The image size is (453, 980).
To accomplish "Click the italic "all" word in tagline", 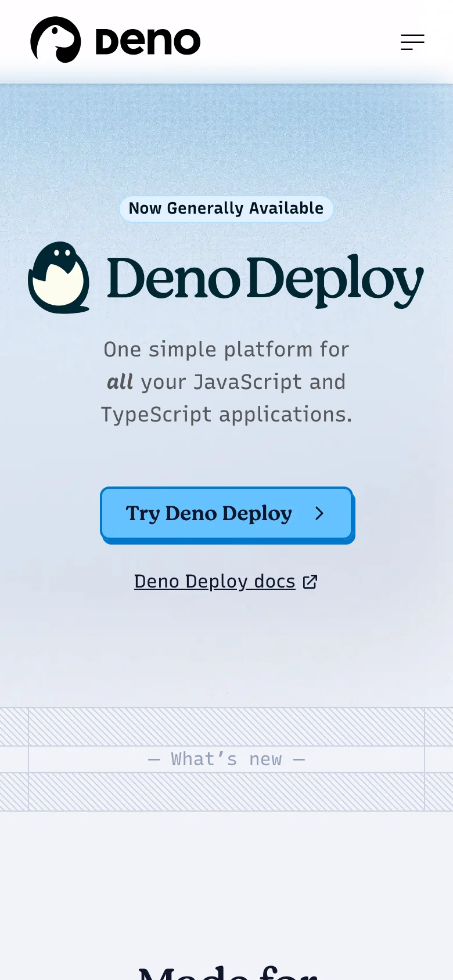I will [x=120, y=382].
